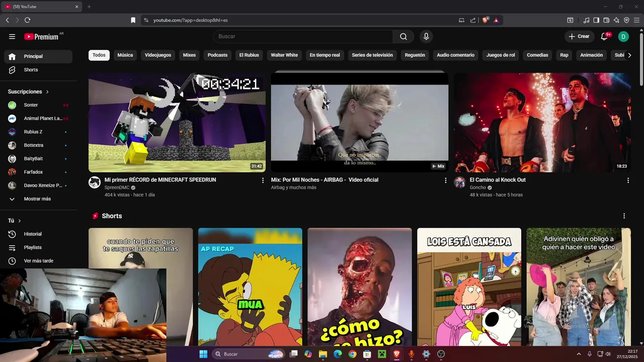Click the magnifier search button
This screenshot has width=644, height=362.
(404, 36)
